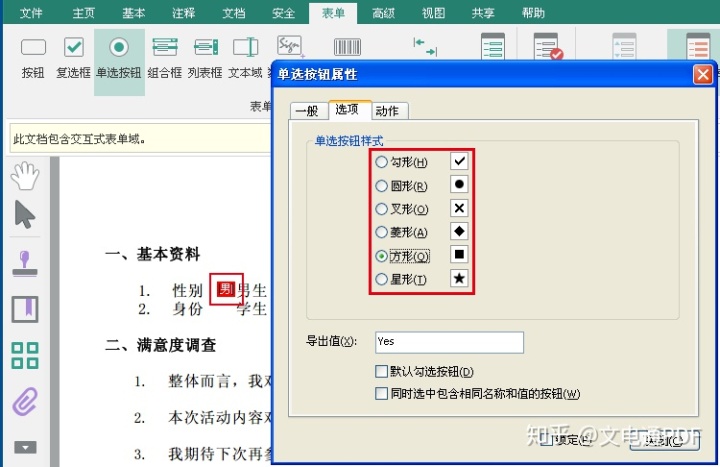Open the 共享 ribbon tab
The height and width of the screenshot is (467, 720).
click(x=483, y=13)
